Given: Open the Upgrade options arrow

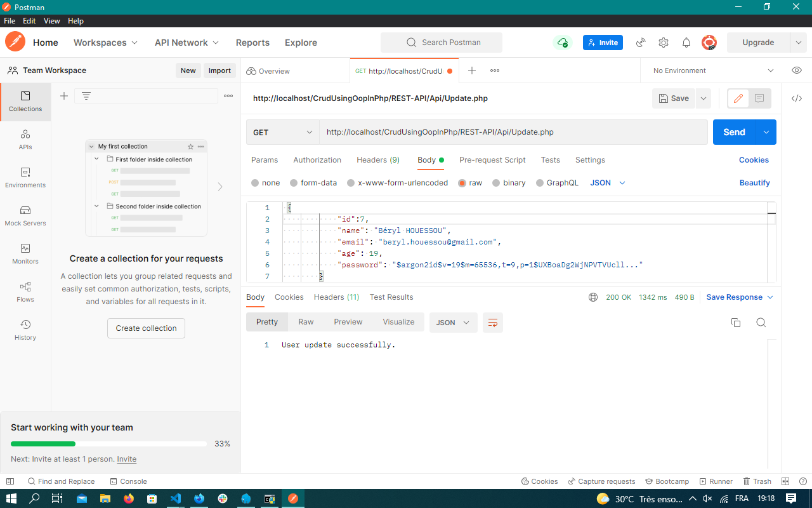Looking at the screenshot, I should pyautogui.click(x=798, y=43).
